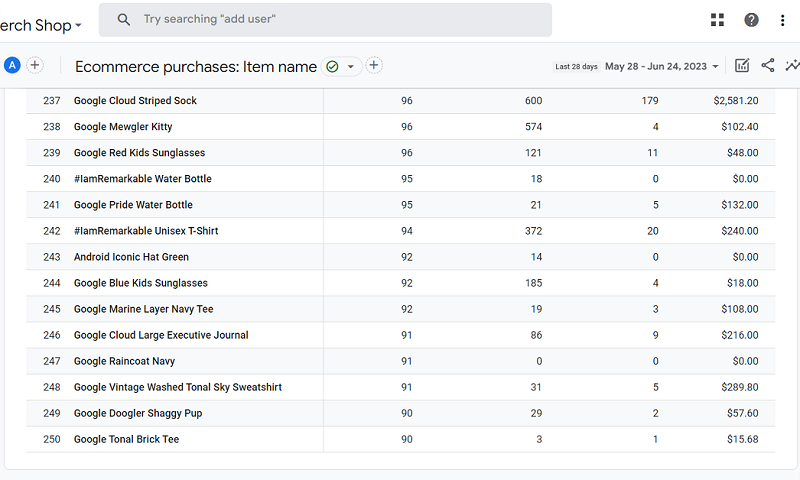Screen dimensions: 800x480
Task: Click the edit comparisons chart icon
Action: tap(742, 66)
